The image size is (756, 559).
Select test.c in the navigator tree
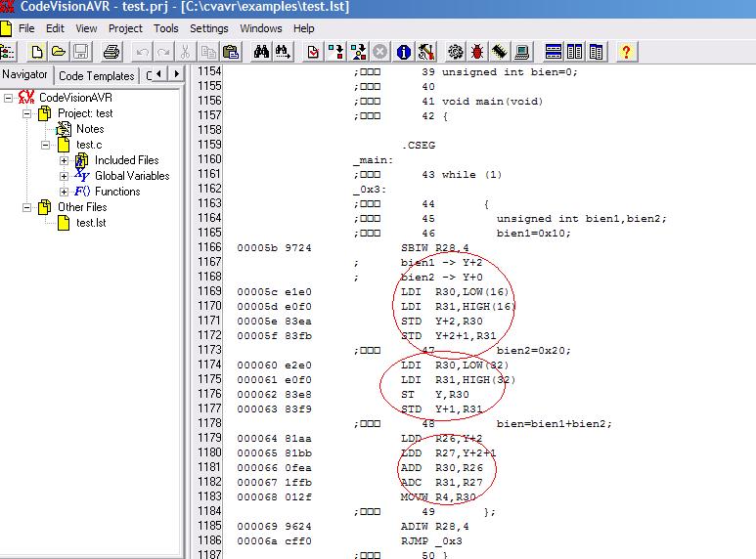pyautogui.click(x=89, y=145)
